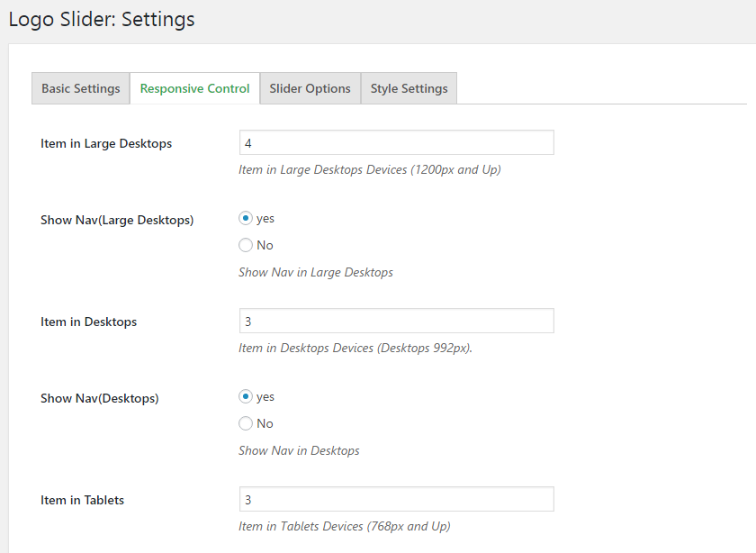
Task: Click the Item in Tablets input field
Action: 396,499
